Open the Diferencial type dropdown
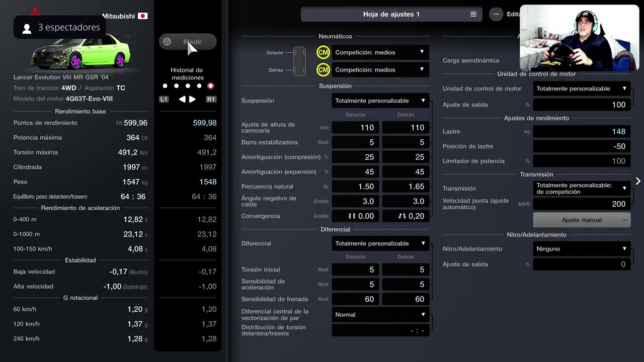The height and width of the screenshot is (362, 644). 380,243
